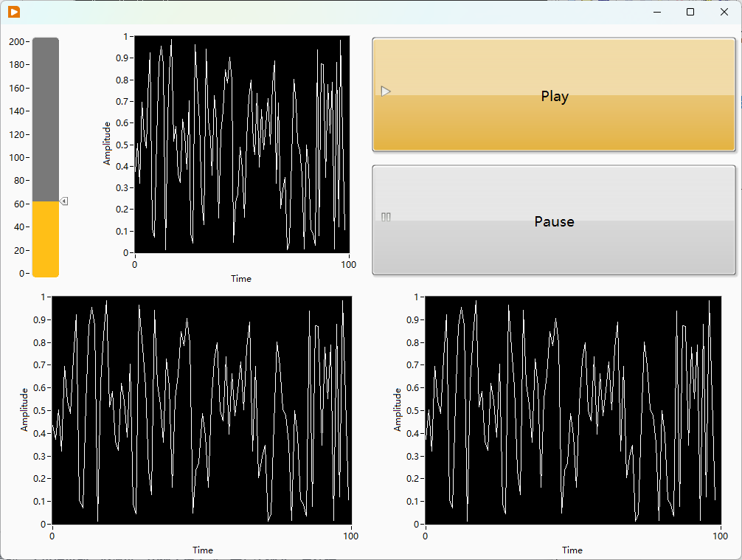Click x-axis max value 100 on top graph
Screen dimensions: 742x560
tap(348, 265)
